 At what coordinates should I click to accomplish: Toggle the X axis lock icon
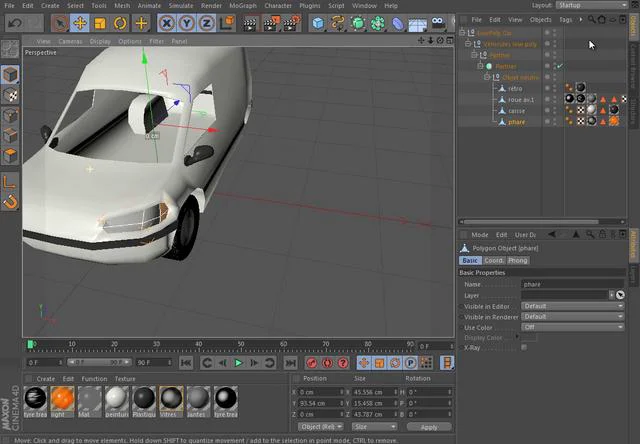coord(167,23)
